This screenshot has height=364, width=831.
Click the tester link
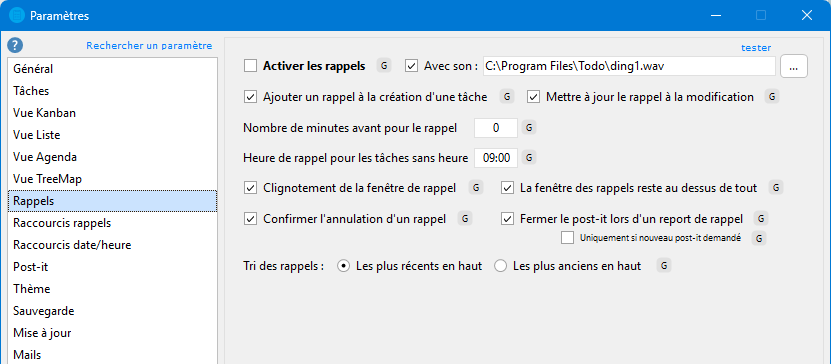coord(756,48)
